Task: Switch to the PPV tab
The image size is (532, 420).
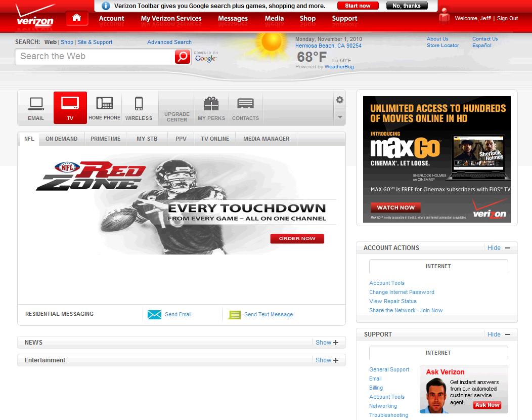Action: [x=181, y=139]
